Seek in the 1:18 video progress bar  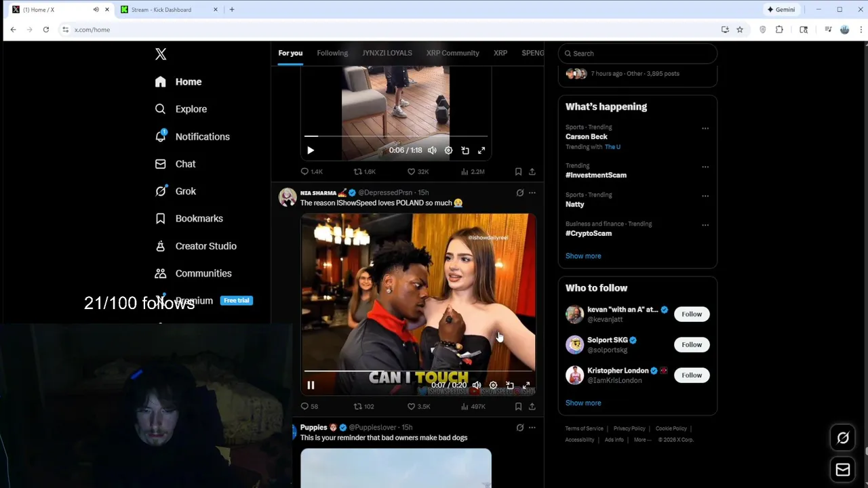click(396, 136)
